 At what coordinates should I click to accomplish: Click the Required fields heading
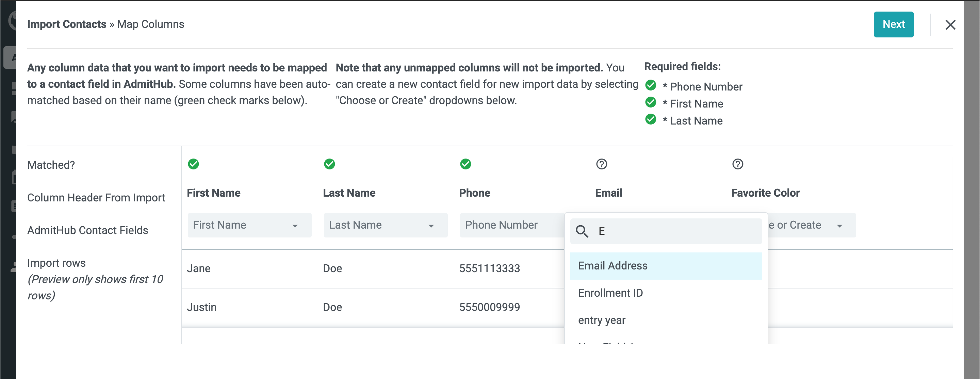[x=682, y=67]
